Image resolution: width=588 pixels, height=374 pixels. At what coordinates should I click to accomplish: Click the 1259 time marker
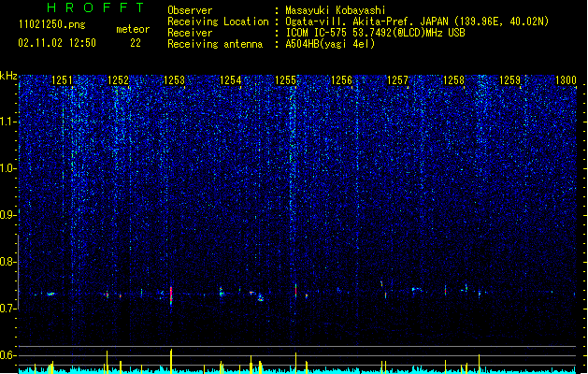pos(510,80)
